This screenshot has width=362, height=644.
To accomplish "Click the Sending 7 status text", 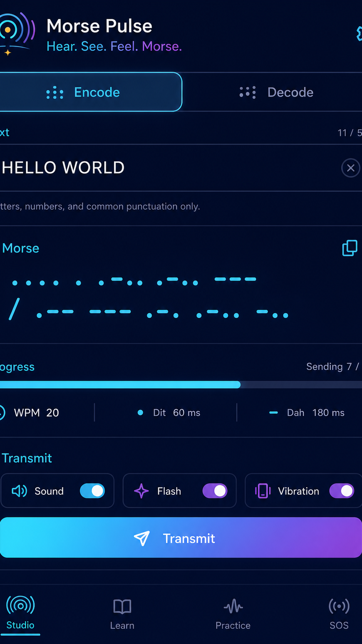I will pyautogui.click(x=333, y=367).
